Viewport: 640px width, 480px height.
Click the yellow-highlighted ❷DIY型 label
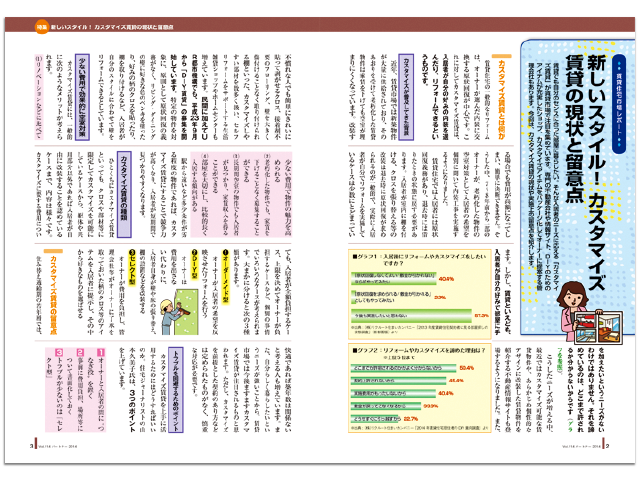click(194, 264)
